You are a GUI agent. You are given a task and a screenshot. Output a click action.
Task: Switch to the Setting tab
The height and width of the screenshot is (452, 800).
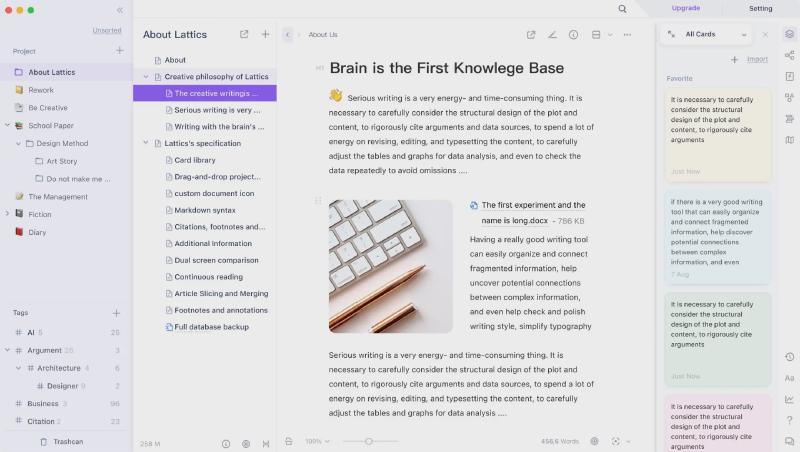pos(760,8)
